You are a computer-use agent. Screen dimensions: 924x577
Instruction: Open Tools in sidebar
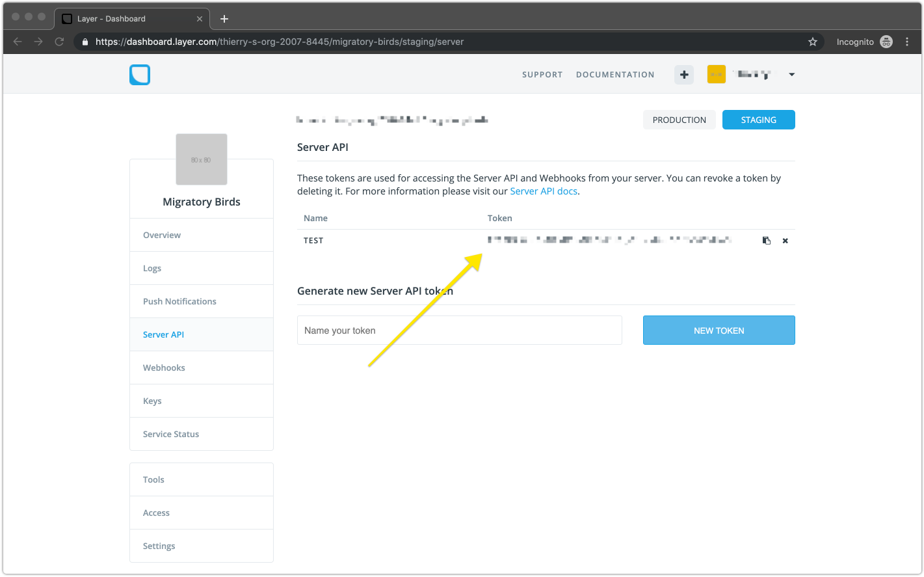click(x=202, y=479)
